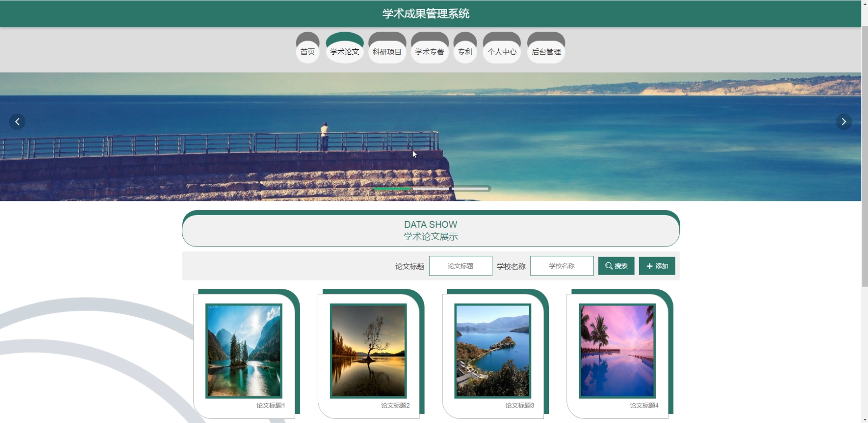Open the 首页 navigation tab

pos(308,47)
